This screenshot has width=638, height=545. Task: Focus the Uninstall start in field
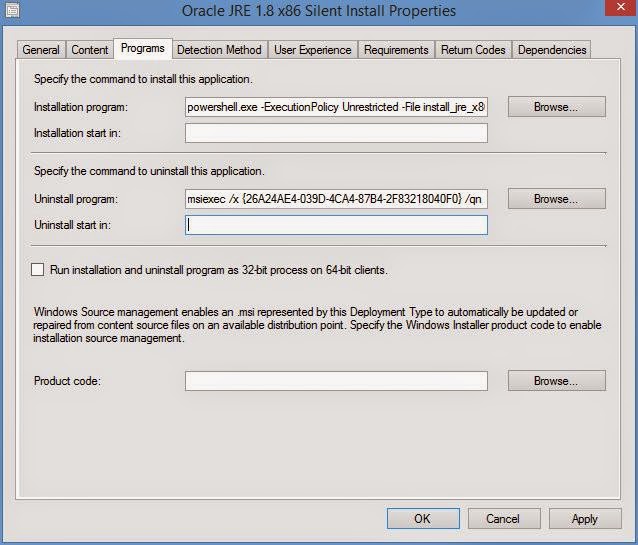click(x=336, y=225)
